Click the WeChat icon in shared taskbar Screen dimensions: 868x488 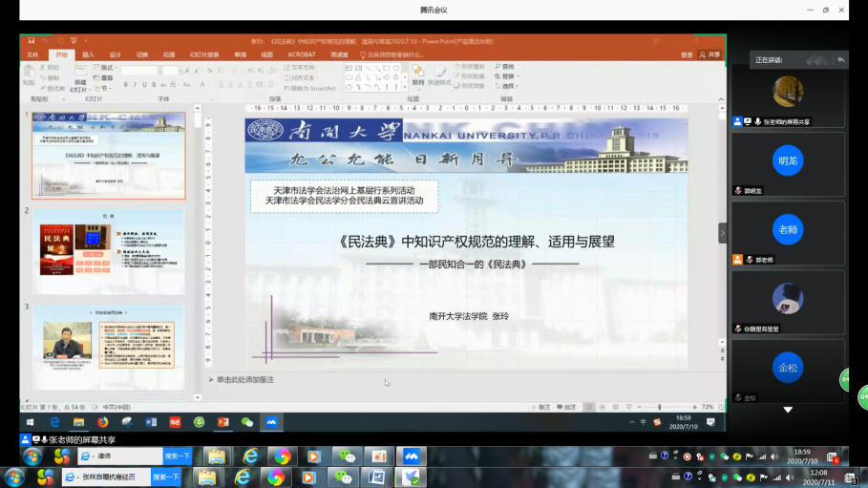point(247,422)
